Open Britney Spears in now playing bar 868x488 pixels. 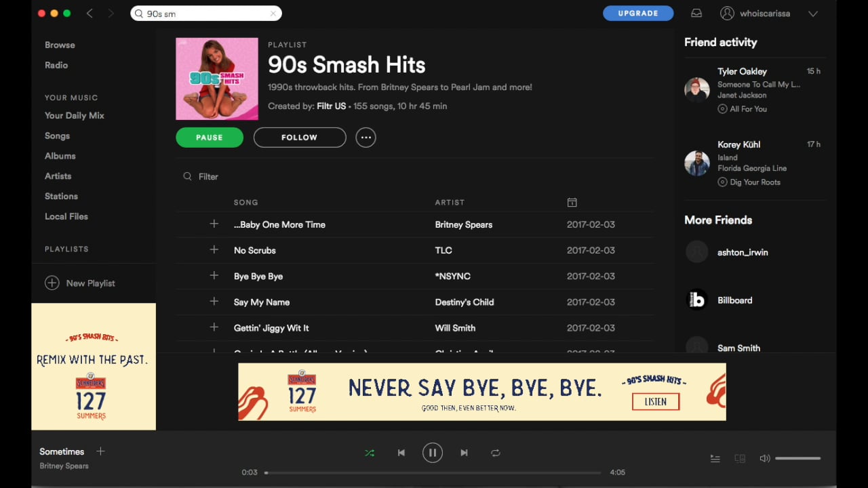point(64,466)
